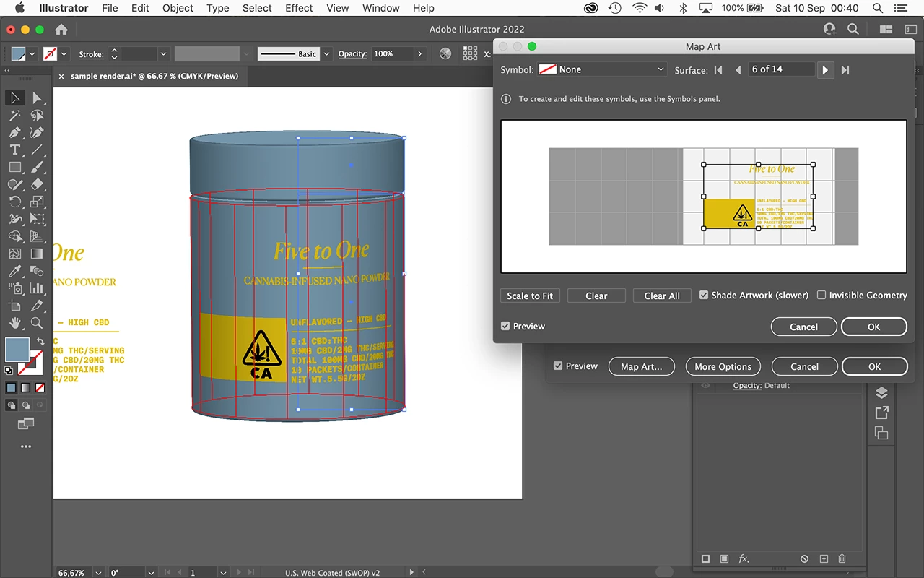Select the Gradient tool
Screen dimensions: 924x578
(37, 254)
